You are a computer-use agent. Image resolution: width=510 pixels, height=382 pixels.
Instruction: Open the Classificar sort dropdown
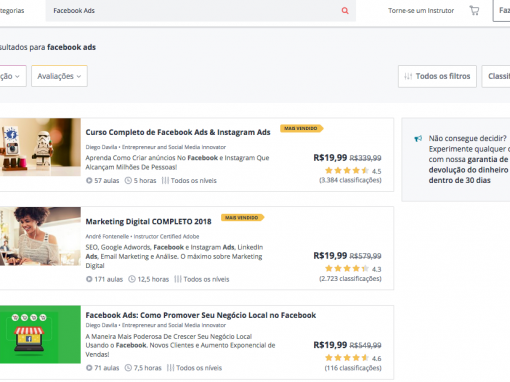click(x=496, y=76)
